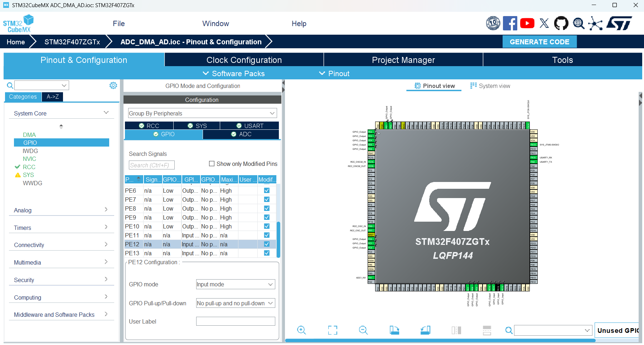
Task: Open the Group By Peripherals dropdown
Action: (x=202, y=113)
